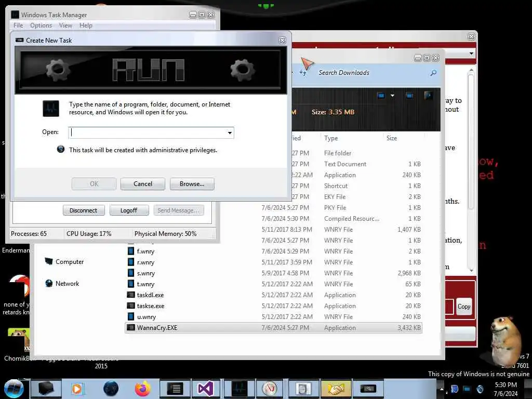532x399 pixels.
Task: Expand the Open combo box dropdown arrow
Action: click(x=230, y=132)
